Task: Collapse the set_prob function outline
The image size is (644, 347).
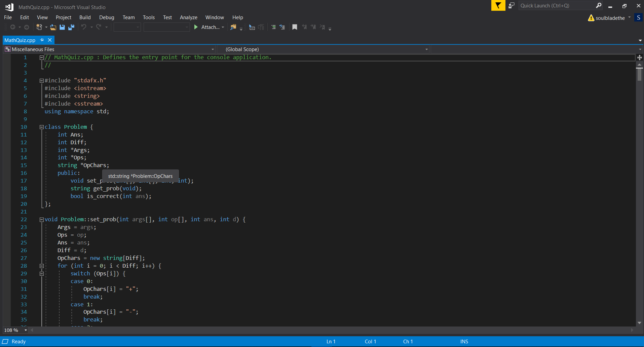Action: pos(42,220)
